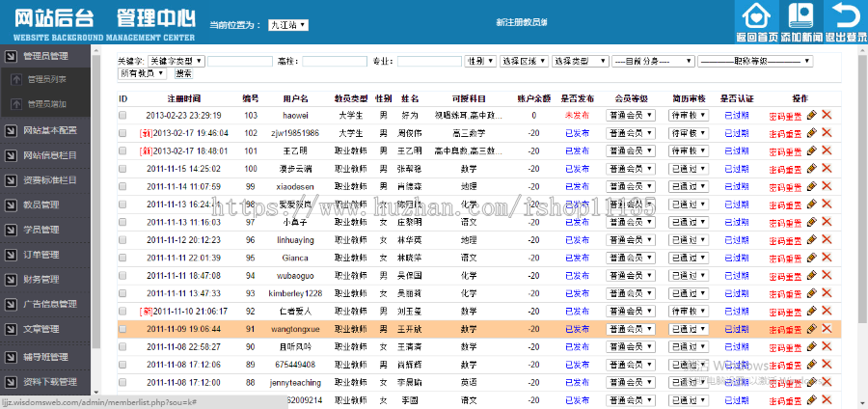Open the 所有教员 dropdown
Viewport: 868px width, 409px height.
click(143, 73)
